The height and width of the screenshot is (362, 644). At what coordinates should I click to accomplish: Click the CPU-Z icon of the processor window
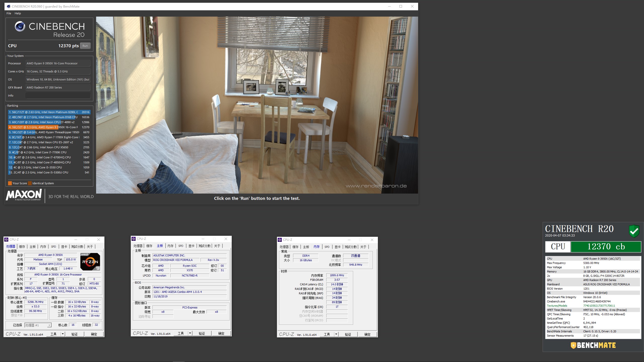point(6,240)
